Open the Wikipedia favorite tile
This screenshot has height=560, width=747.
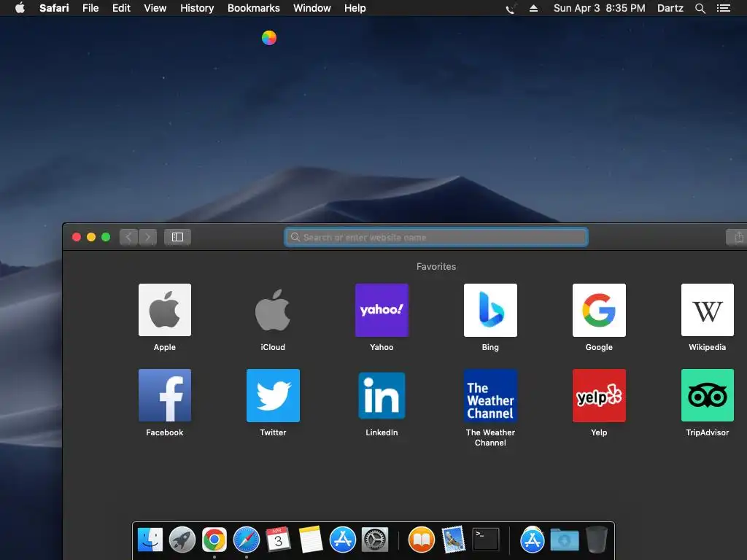[708, 310]
